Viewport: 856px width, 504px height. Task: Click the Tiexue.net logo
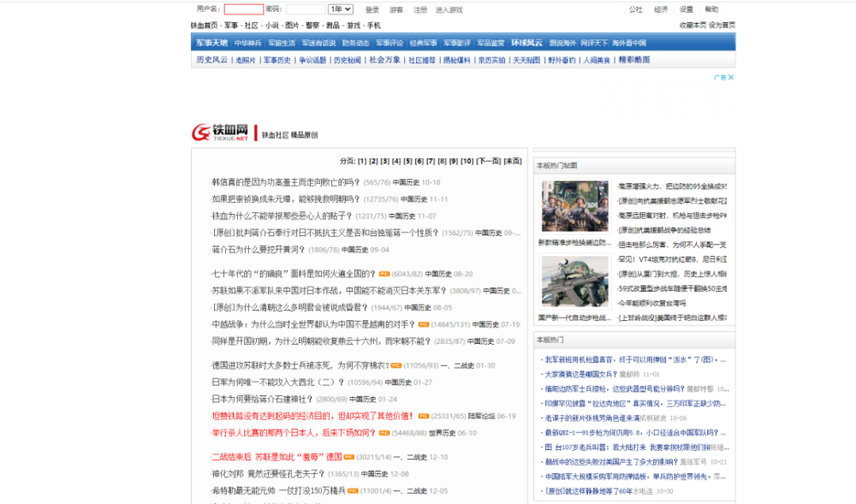[x=219, y=133]
